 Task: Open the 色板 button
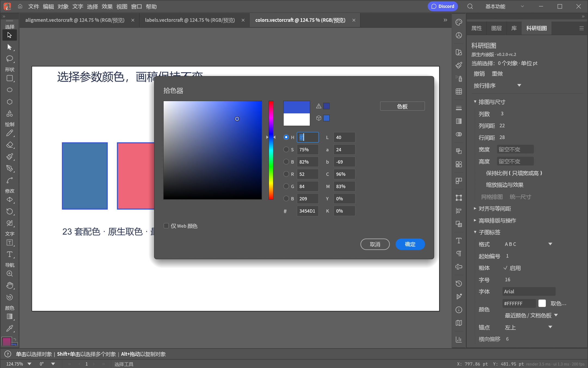402,106
